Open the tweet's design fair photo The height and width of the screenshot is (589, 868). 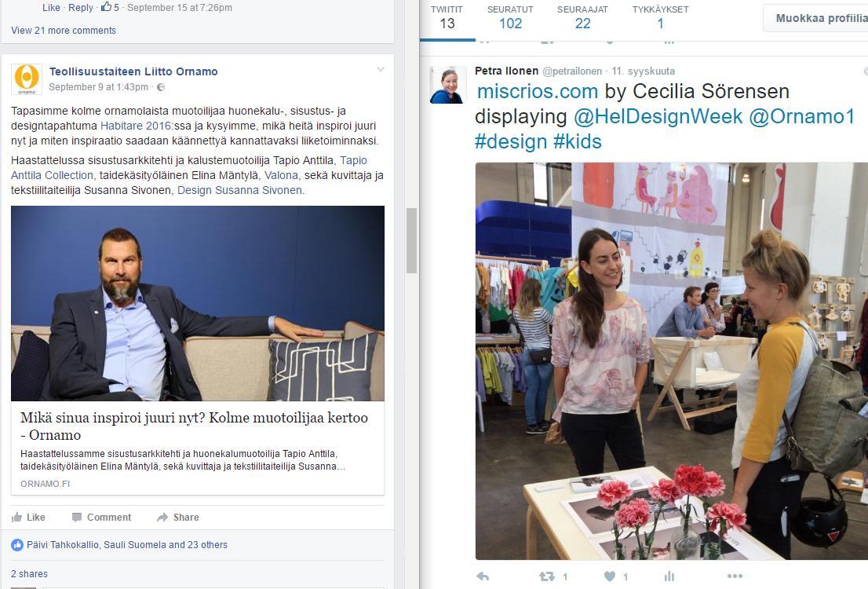(x=672, y=361)
